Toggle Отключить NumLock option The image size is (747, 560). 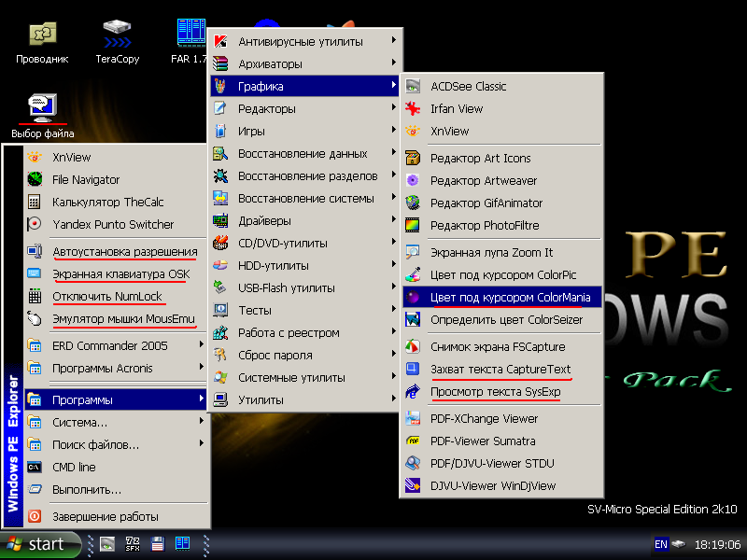coord(107,297)
